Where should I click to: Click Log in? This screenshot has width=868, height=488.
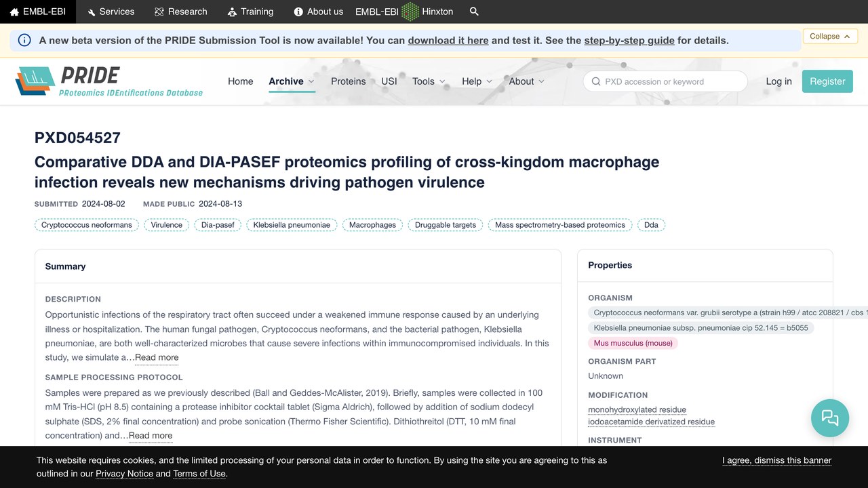click(x=778, y=81)
